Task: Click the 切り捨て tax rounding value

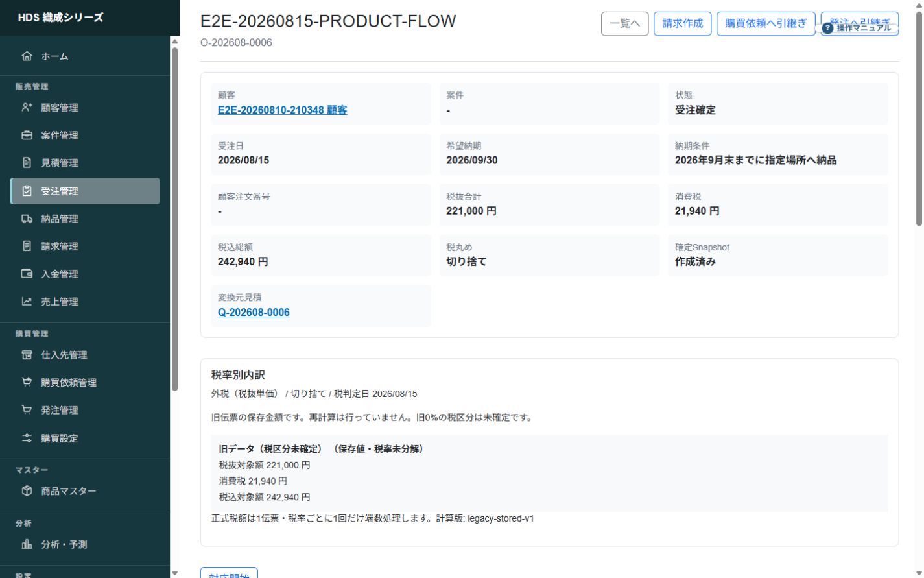Action: coord(466,262)
